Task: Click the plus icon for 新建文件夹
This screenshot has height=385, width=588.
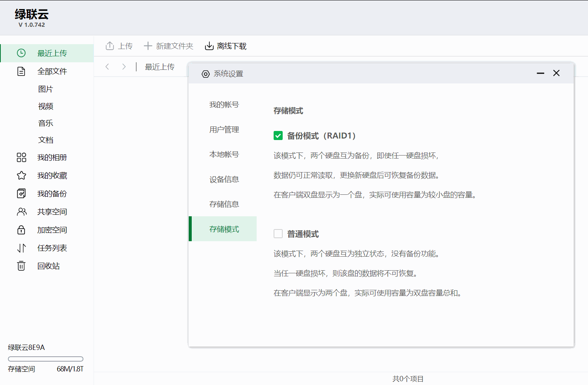Action: pyautogui.click(x=148, y=46)
